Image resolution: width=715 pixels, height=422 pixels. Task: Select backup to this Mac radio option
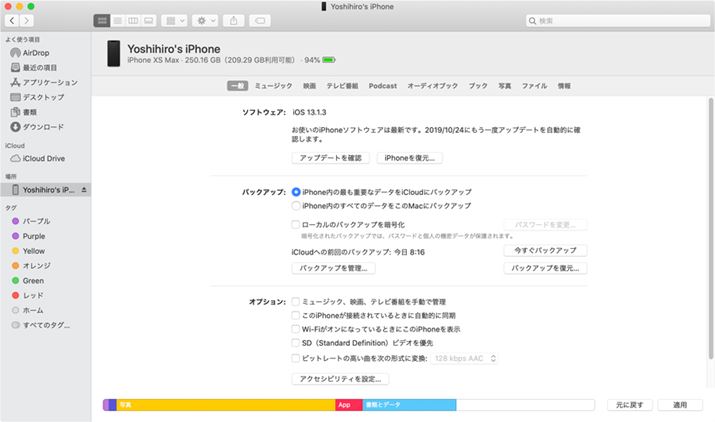[296, 206]
